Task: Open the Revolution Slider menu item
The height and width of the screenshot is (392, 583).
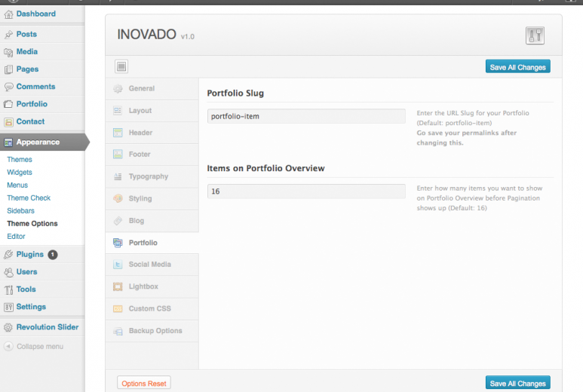Action: tap(42, 327)
